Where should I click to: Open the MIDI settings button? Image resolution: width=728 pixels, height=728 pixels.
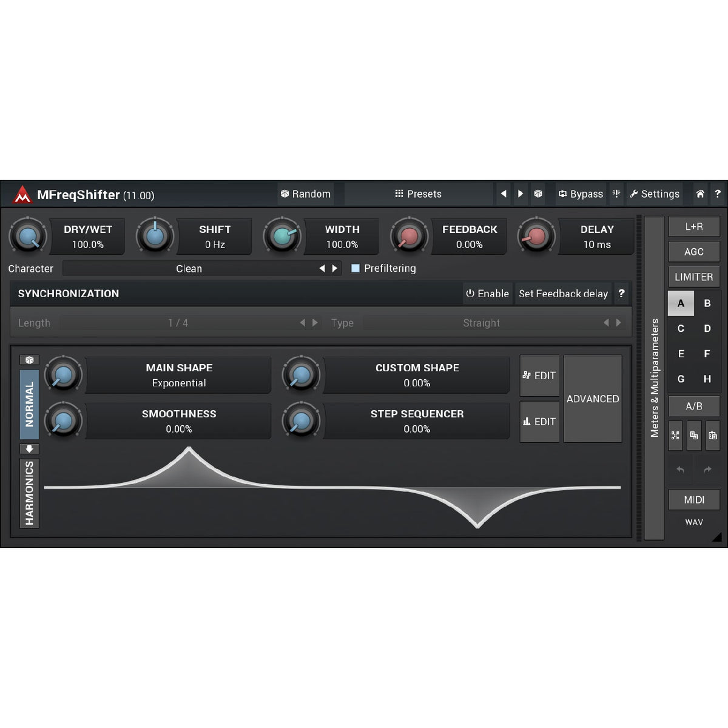(694, 500)
